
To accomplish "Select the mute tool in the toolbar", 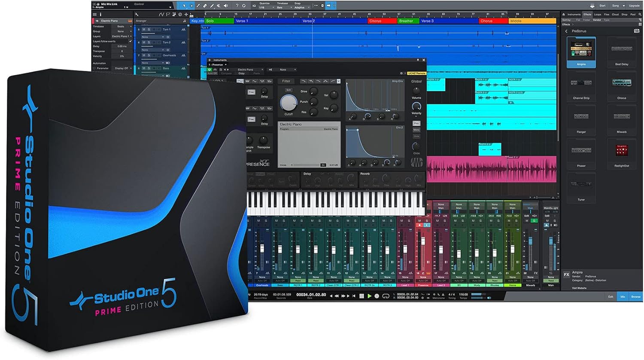I will tap(219, 6).
